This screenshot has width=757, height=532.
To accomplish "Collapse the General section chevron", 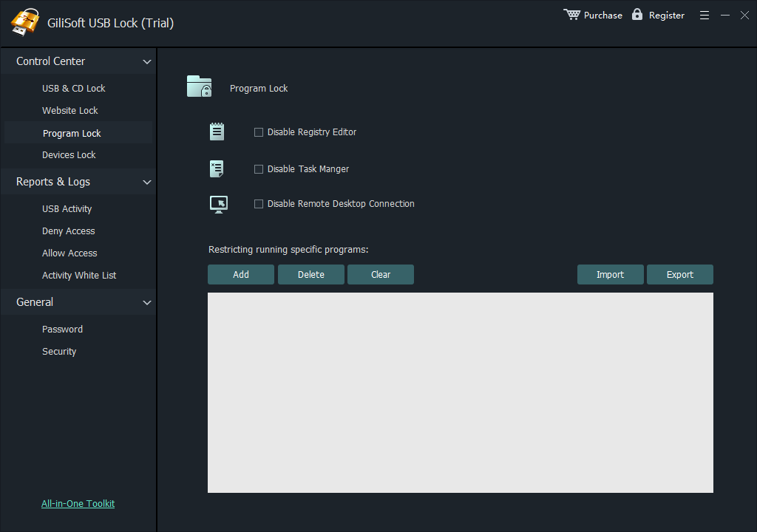I will (147, 303).
